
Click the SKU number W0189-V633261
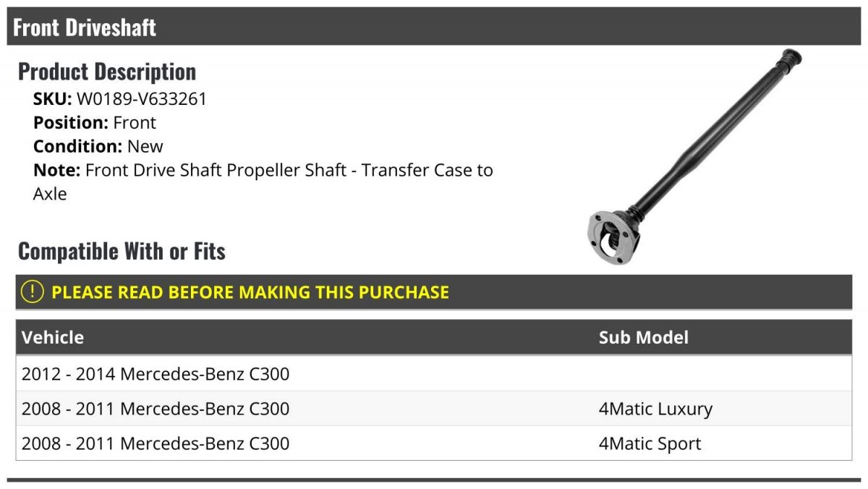[x=142, y=99]
